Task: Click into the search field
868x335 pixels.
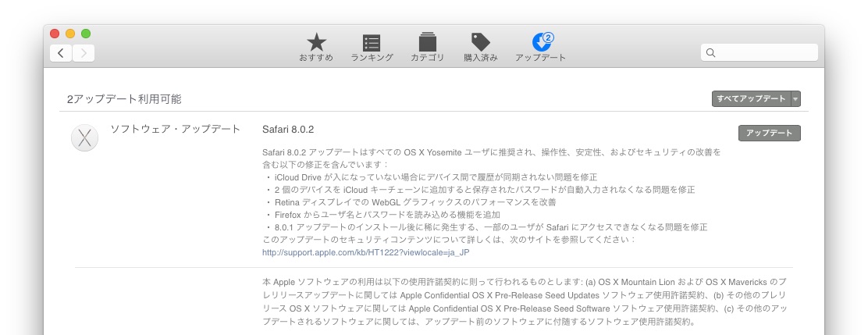Action: pos(759,52)
